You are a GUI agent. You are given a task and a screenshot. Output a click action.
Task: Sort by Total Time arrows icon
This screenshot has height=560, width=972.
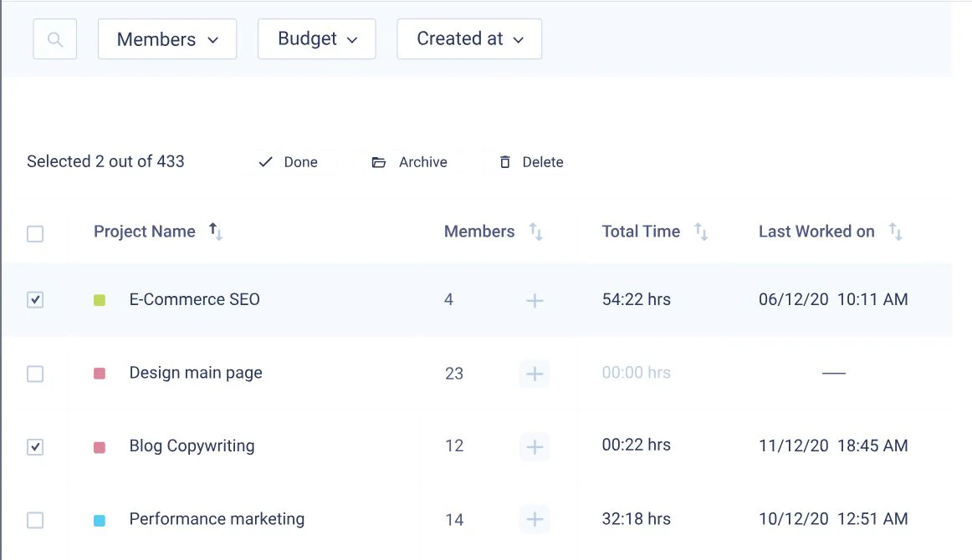point(700,231)
